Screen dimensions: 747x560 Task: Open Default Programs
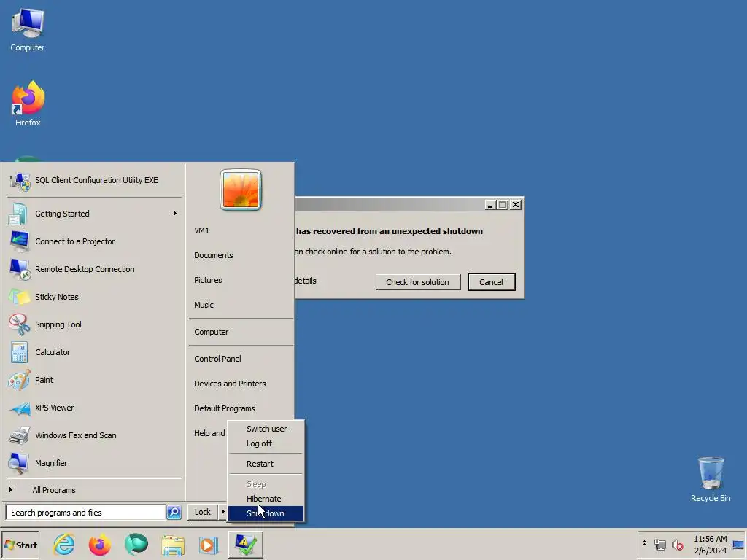click(225, 408)
